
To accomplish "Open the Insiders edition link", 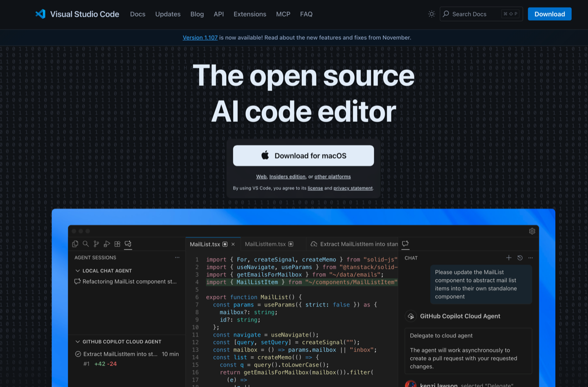I will click(x=288, y=176).
